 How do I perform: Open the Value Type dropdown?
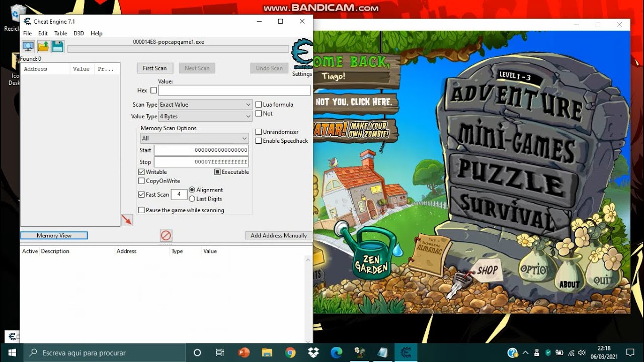(205, 116)
